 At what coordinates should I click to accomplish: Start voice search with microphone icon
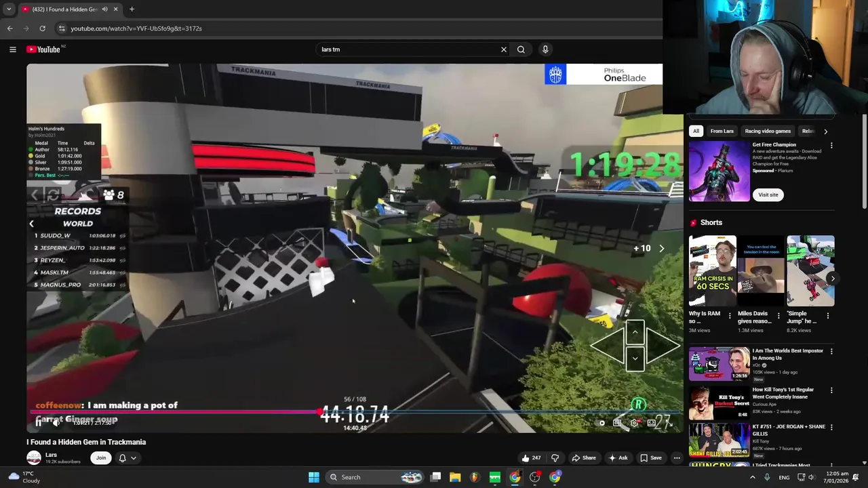[x=545, y=49]
